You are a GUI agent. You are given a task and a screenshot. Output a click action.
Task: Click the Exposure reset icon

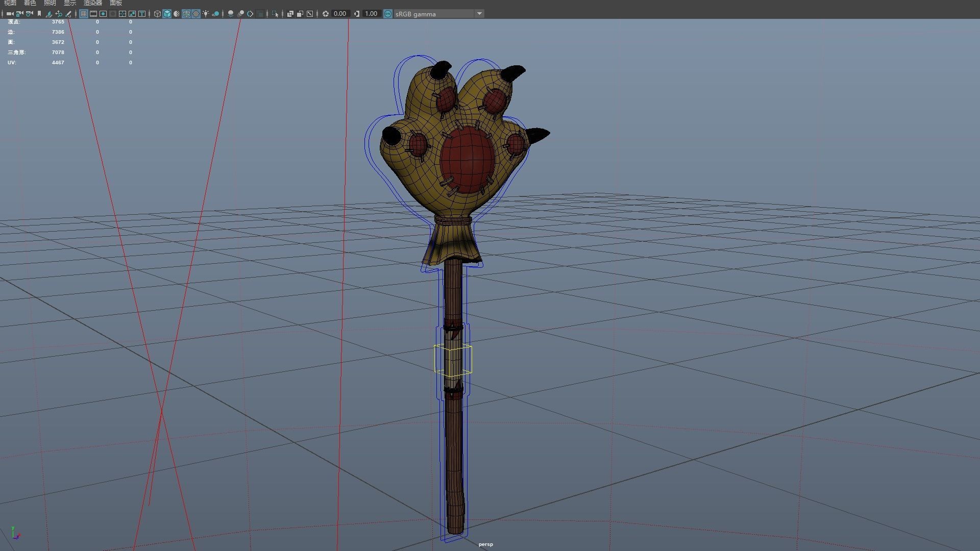pos(325,14)
